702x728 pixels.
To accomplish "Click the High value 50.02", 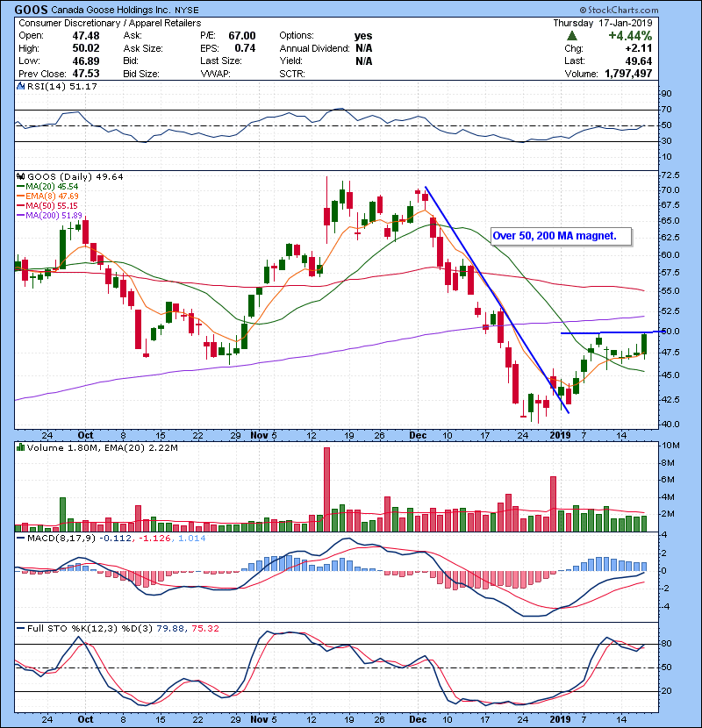I will 86,48.
